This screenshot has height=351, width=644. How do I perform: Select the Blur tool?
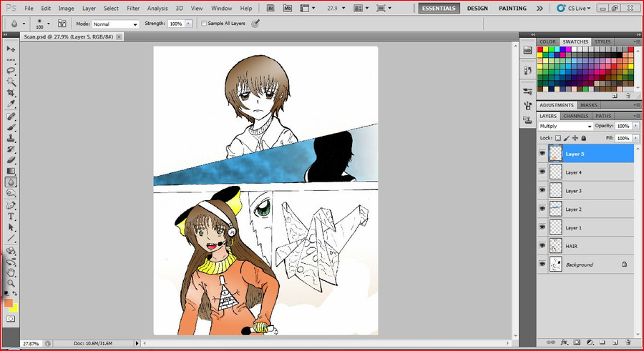11,182
